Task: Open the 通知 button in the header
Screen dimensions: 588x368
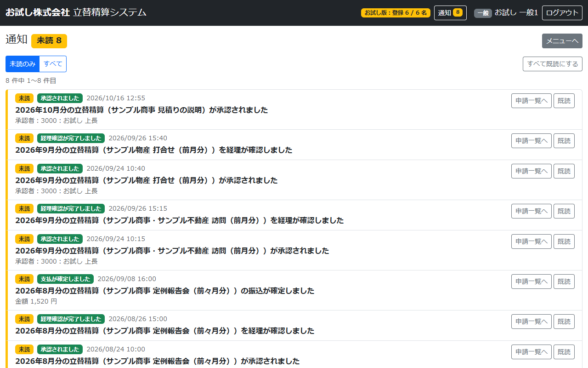Action: pos(450,13)
